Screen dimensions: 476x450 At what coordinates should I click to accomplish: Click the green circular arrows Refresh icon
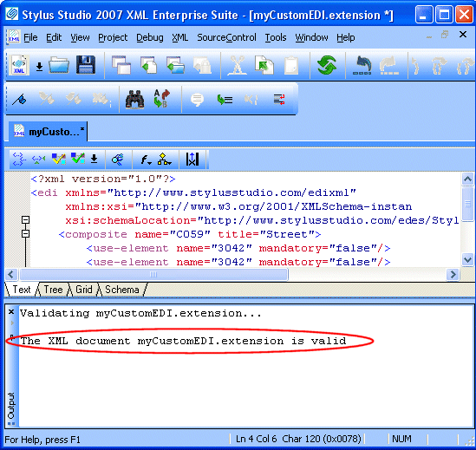327,65
